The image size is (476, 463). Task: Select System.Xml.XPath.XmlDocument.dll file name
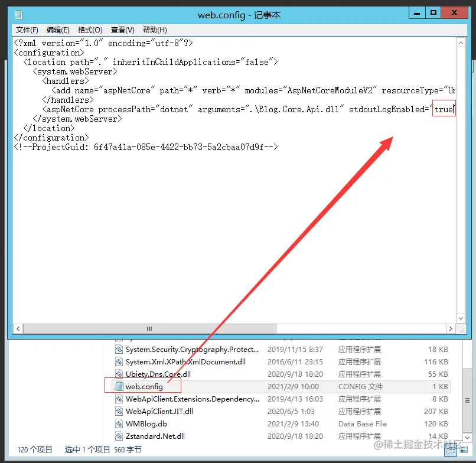[185, 362]
